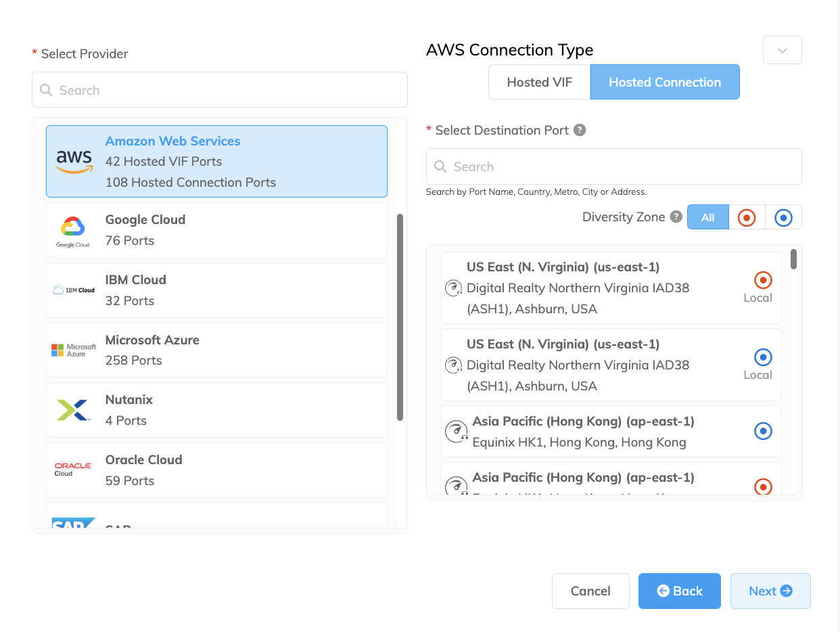Select the blue diversity zone filter

pos(783,217)
